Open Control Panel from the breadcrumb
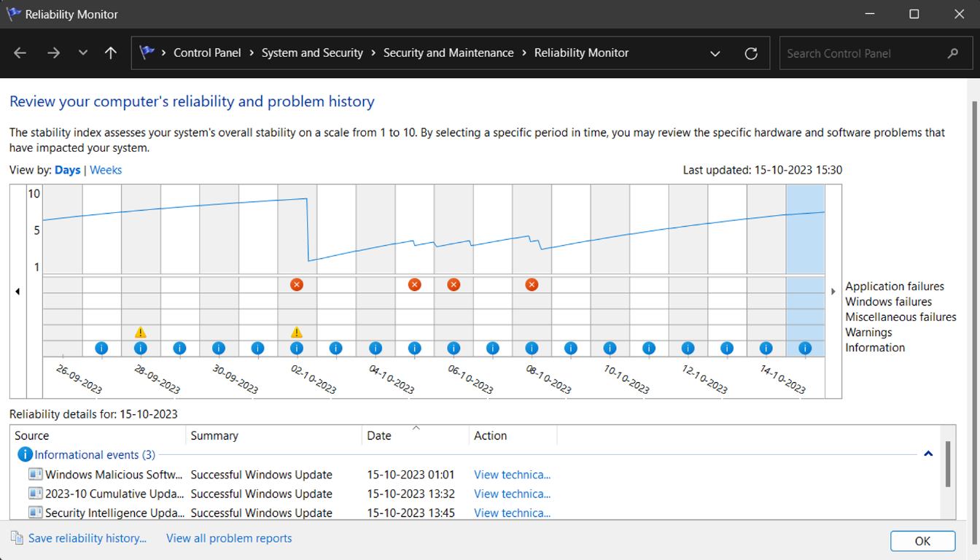This screenshot has height=560, width=980. pyautogui.click(x=207, y=53)
